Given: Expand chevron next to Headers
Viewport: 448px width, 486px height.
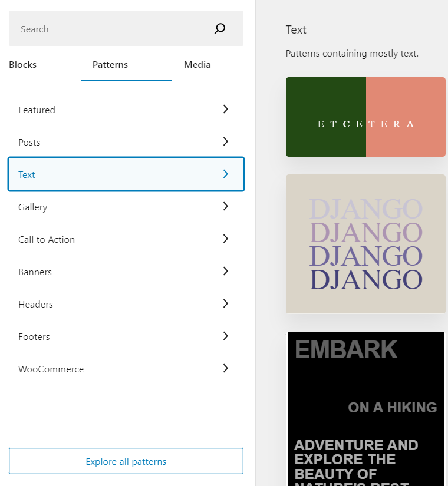Looking at the screenshot, I should point(226,303).
